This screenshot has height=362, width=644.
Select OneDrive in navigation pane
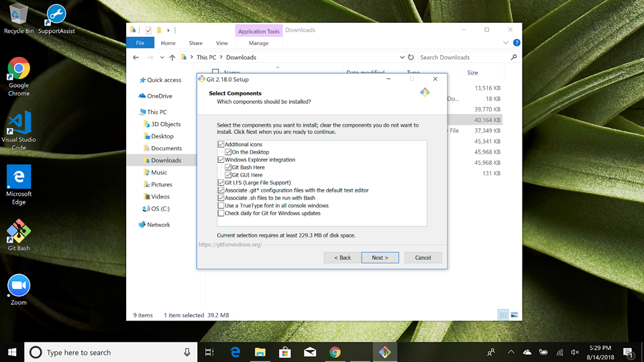coord(156,96)
